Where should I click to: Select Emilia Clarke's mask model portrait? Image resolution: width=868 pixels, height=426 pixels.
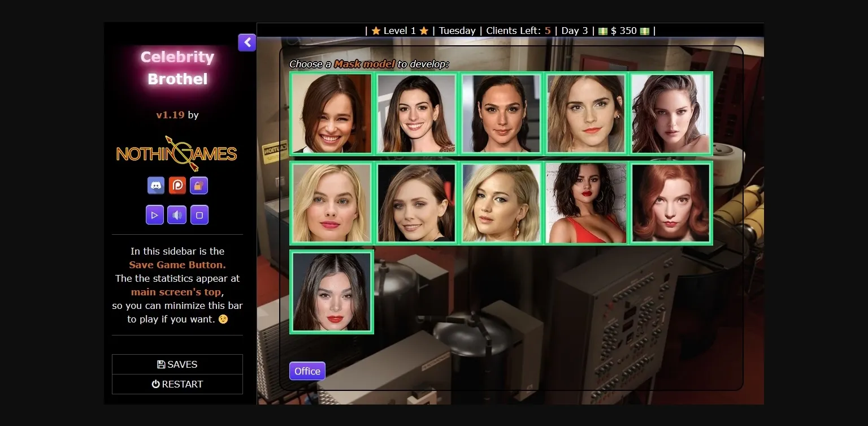click(332, 113)
